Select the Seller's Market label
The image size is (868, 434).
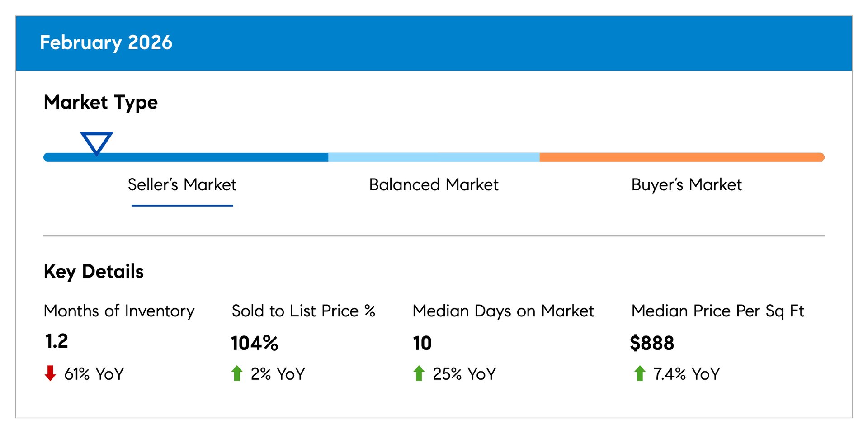coord(182,185)
